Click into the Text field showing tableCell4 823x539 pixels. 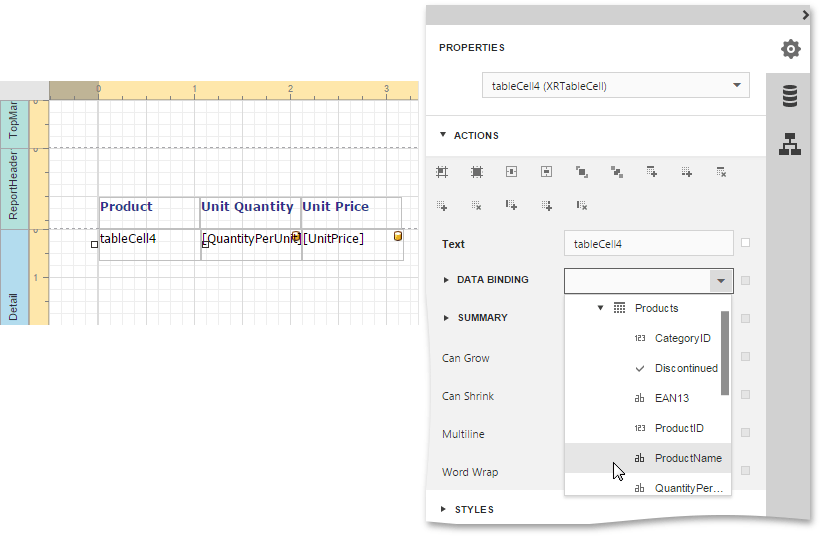(x=649, y=244)
